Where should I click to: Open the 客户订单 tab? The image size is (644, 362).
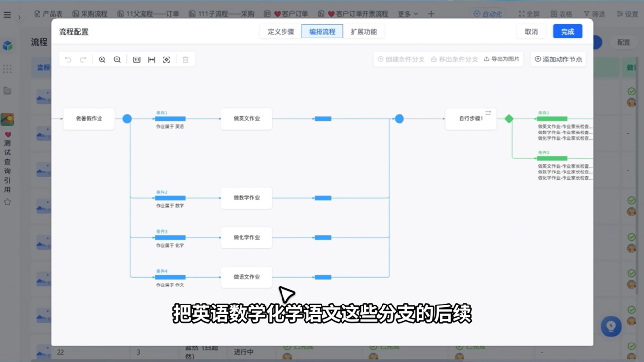tap(286, 14)
